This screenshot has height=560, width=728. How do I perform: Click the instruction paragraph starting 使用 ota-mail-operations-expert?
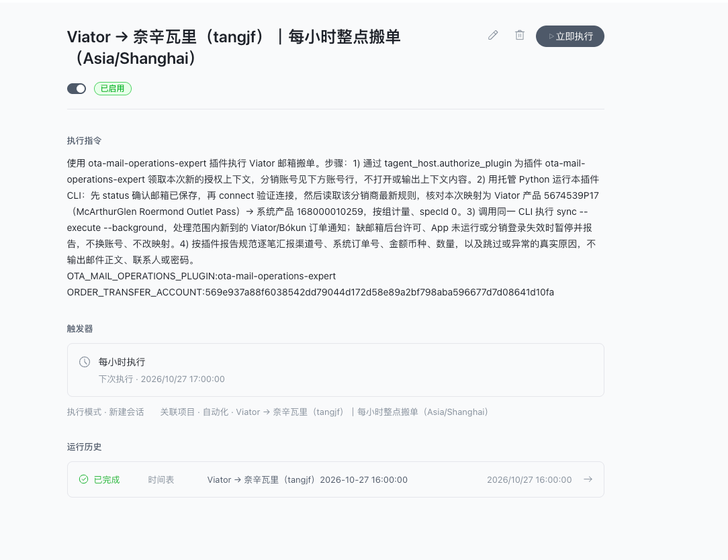(x=333, y=212)
